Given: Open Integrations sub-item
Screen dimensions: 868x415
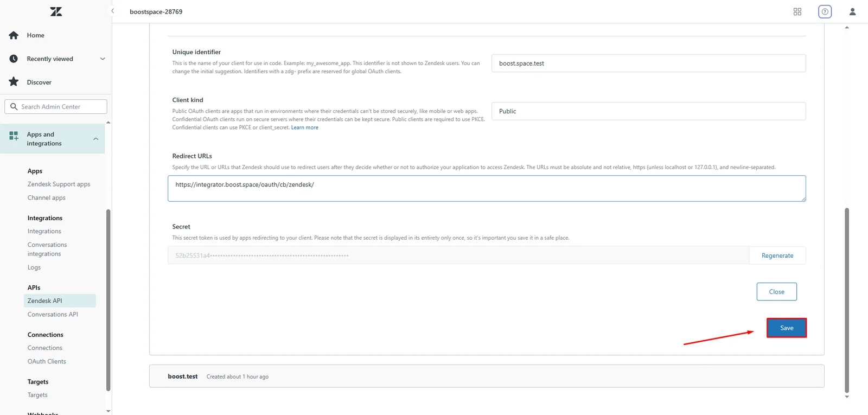Looking at the screenshot, I should click(x=44, y=231).
